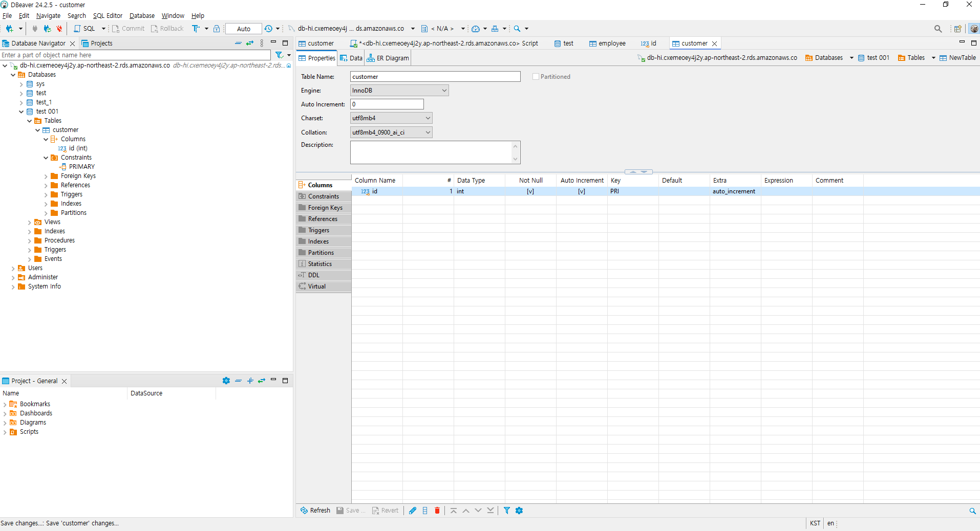Click the Link with Editor arrows in Database Navigator
980x531 pixels.
pyautogui.click(x=250, y=43)
